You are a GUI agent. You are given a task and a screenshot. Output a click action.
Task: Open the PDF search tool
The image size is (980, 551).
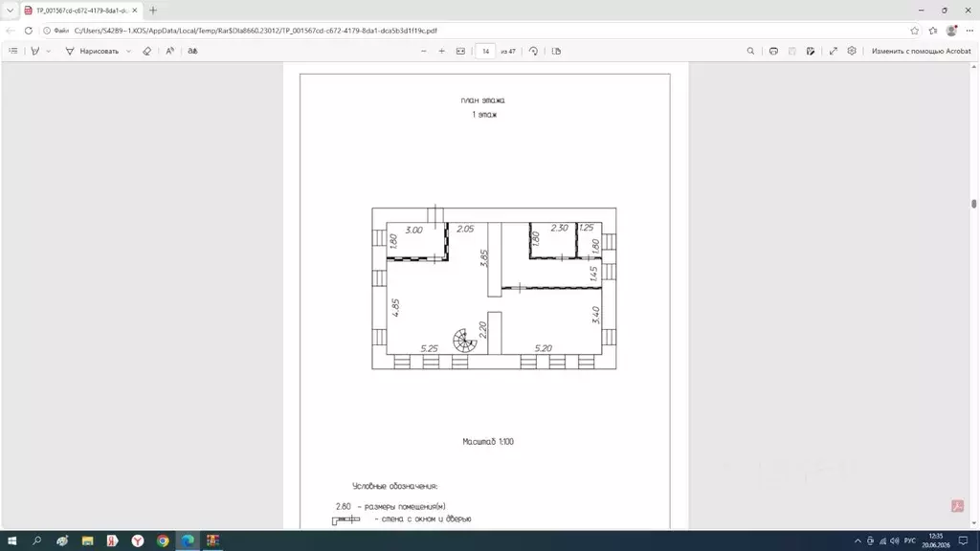pyautogui.click(x=750, y=52)
